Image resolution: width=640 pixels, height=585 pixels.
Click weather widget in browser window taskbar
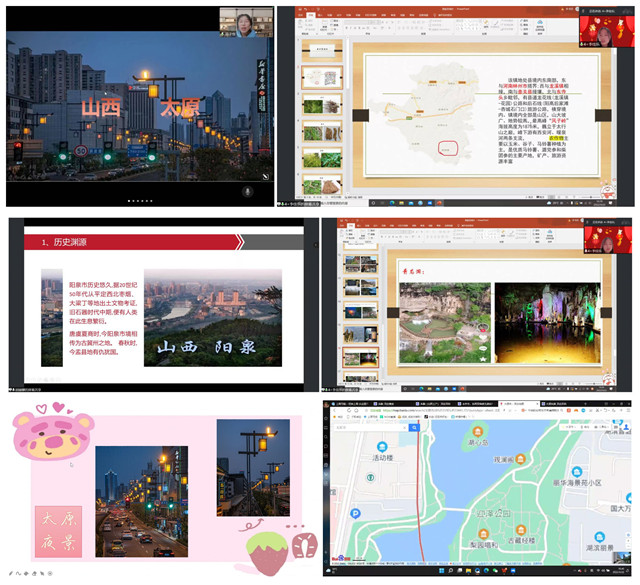(331, 571)
